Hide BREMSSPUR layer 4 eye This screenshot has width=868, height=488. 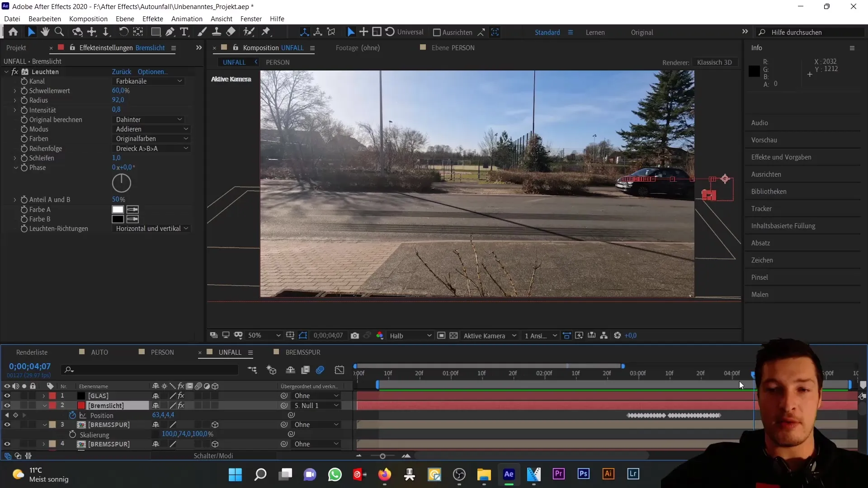pos(7,444)
